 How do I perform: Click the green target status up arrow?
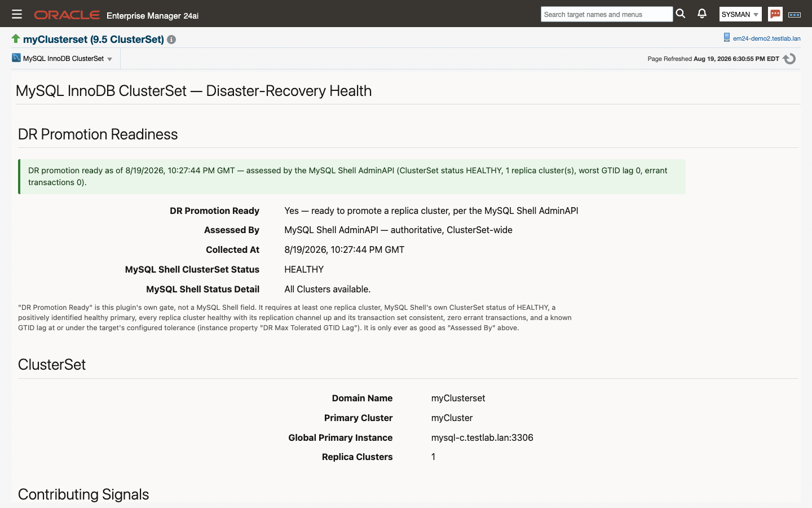[x=16, y=38]
